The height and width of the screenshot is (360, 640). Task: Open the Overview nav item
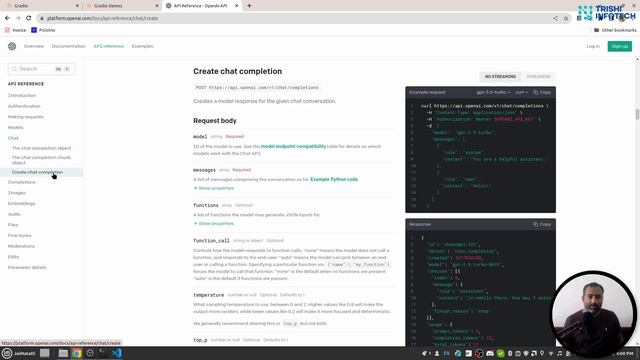click(x=34, y=46)
